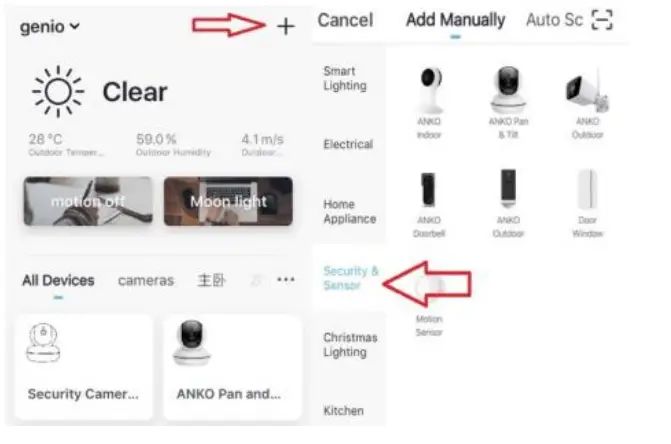Tap the scan icon beside Auto Scan
The image size is (671, 444).
[x=602, y=20]
